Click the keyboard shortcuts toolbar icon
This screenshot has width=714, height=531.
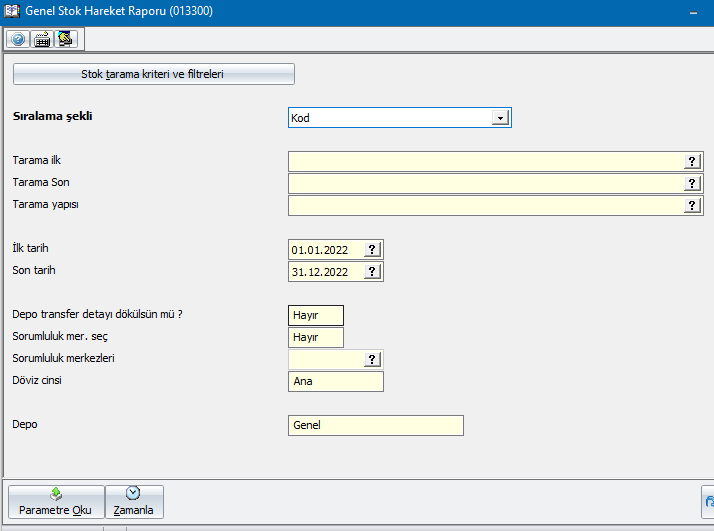pyautogui.click(x=43, y=39)
